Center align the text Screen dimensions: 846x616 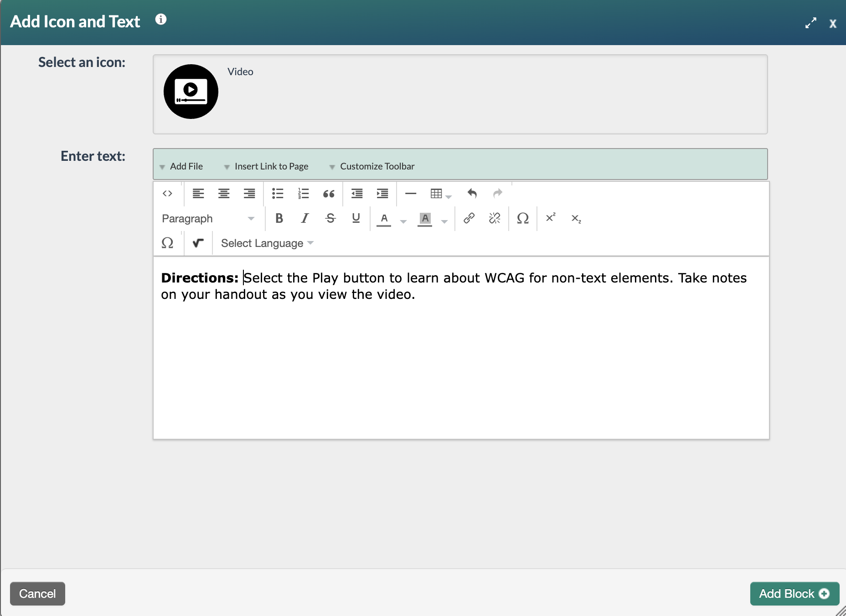click(x=224, y=194)
